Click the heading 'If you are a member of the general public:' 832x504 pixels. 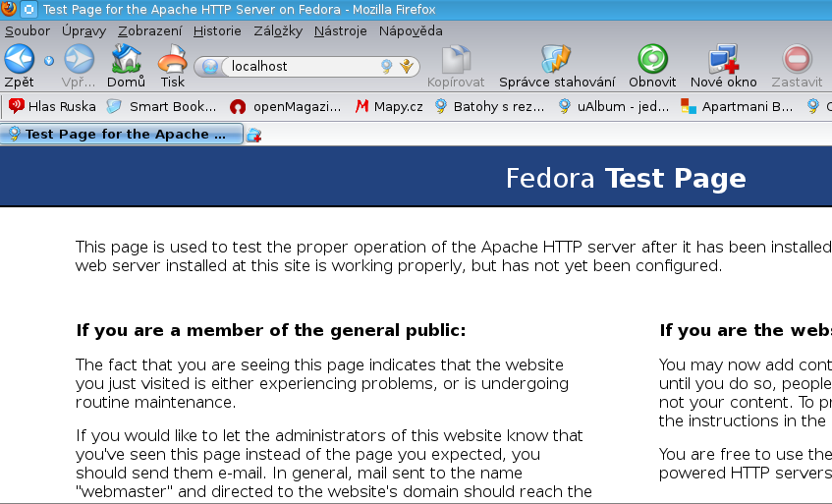coord(271,330)
